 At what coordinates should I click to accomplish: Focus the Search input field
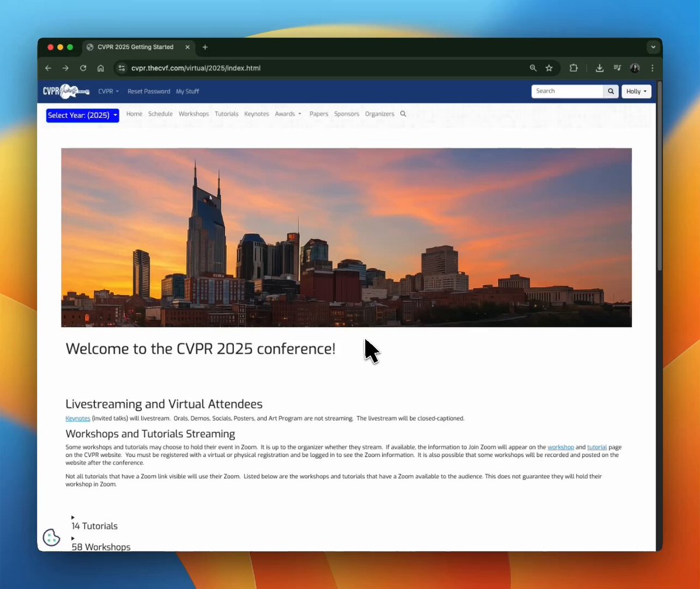coord(567,91)
